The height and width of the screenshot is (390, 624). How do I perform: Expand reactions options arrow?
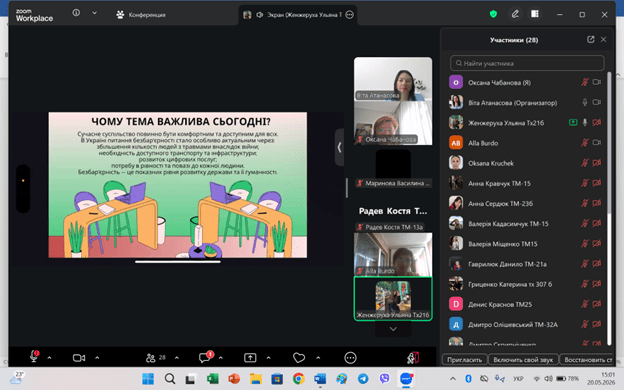318,358
